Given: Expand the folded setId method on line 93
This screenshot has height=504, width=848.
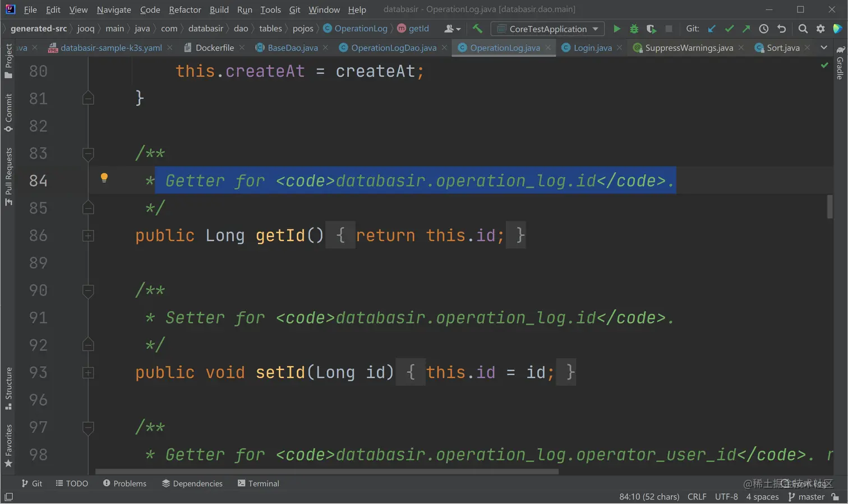Looking at the screenshot, I should pos(88,372).
